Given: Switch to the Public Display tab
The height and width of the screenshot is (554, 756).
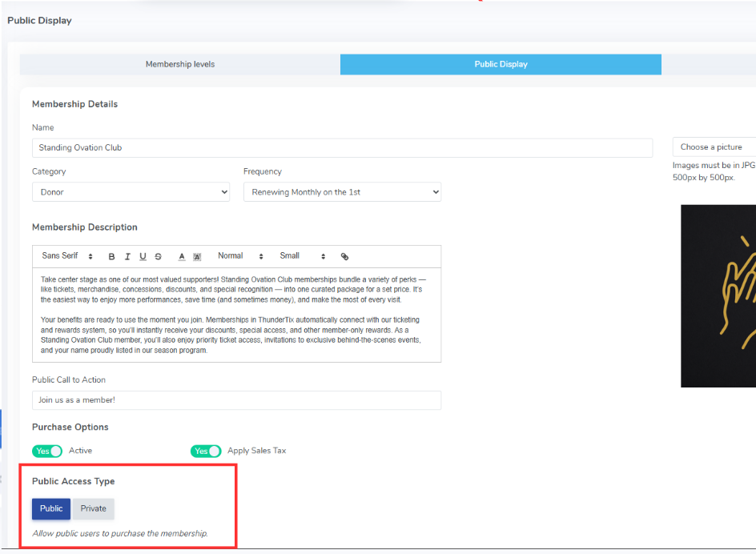Looking at the screenshot, I should coord(501,65).
